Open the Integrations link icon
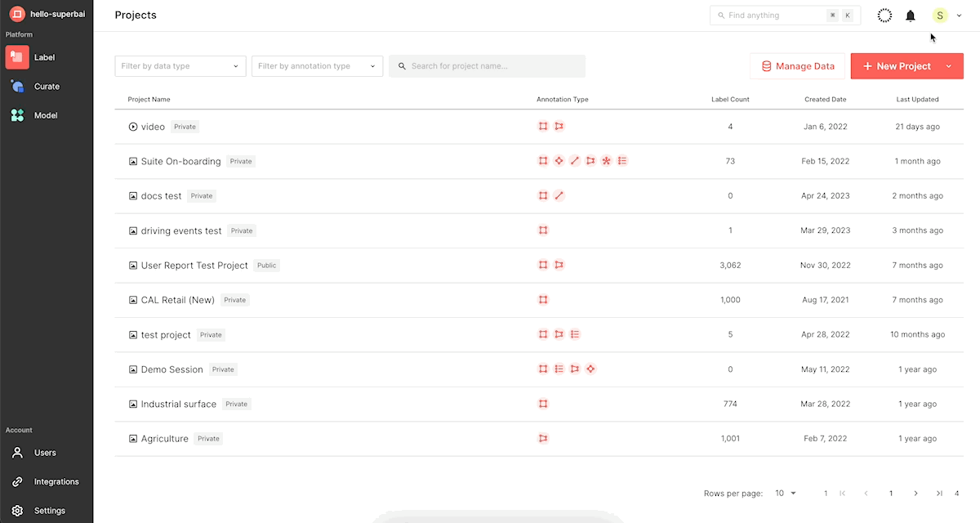This screenshot has width=980, height=523. pyautogui.click(x=17, y=481)
